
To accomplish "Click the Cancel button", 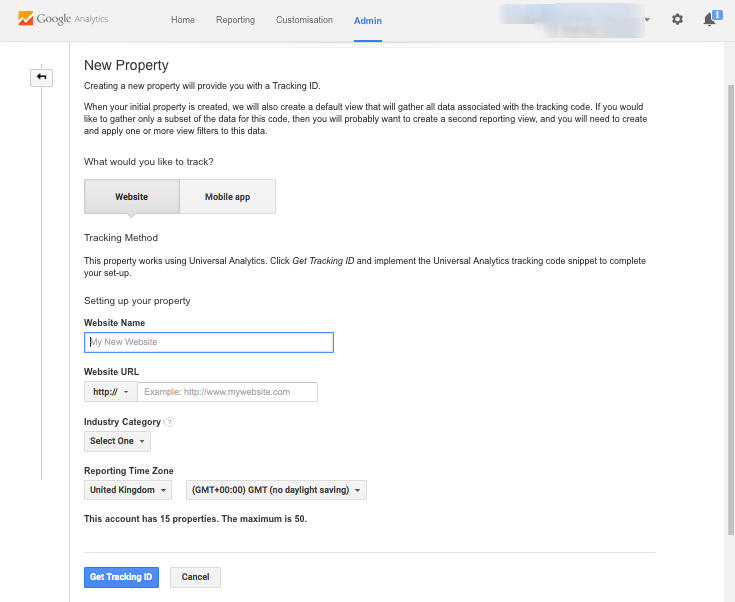I will [x=195, y=577].
